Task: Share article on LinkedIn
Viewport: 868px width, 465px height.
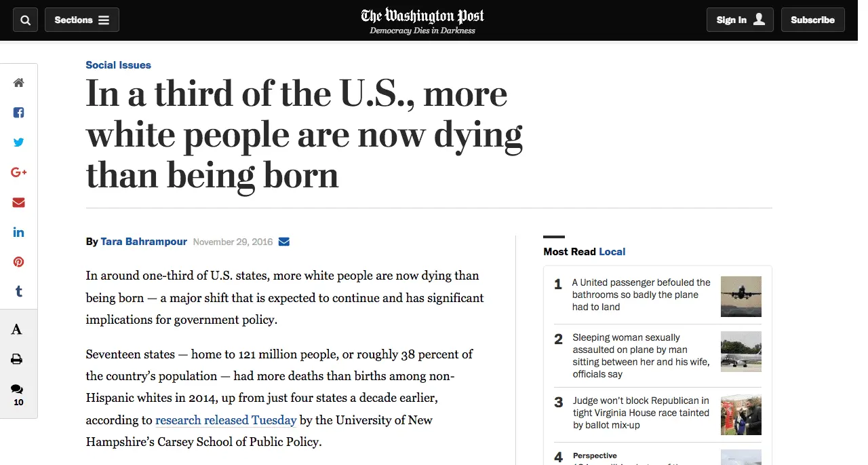Action: point(18,232)
